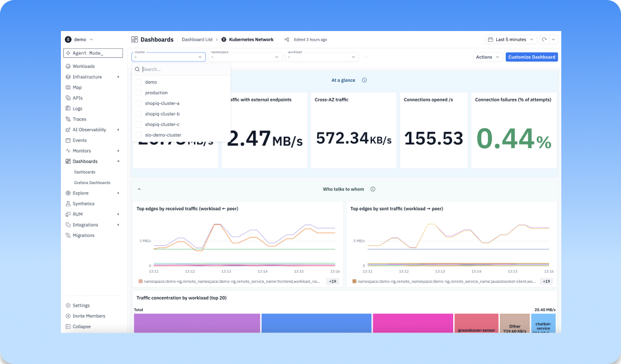Open the Last 5 minutes time range dropdown
The height and width of the screenshot is (364, 621).
click(511, 39)
